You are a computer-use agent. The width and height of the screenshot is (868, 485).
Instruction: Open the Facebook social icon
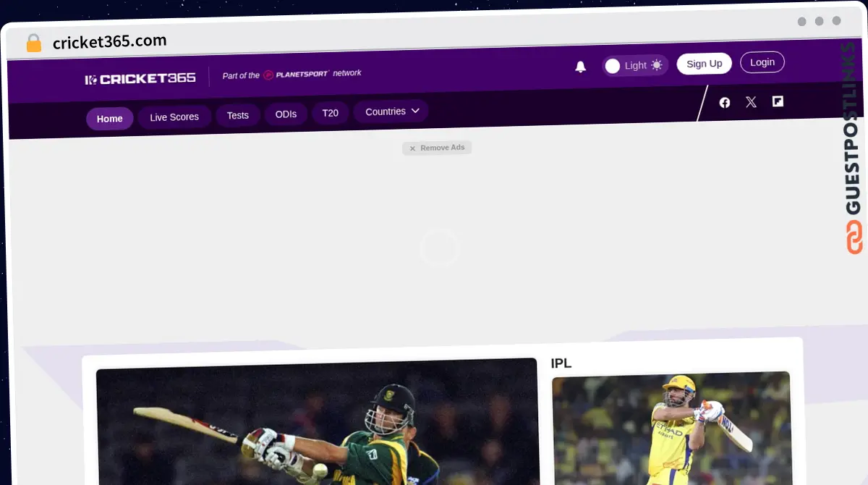click(725, 103)
